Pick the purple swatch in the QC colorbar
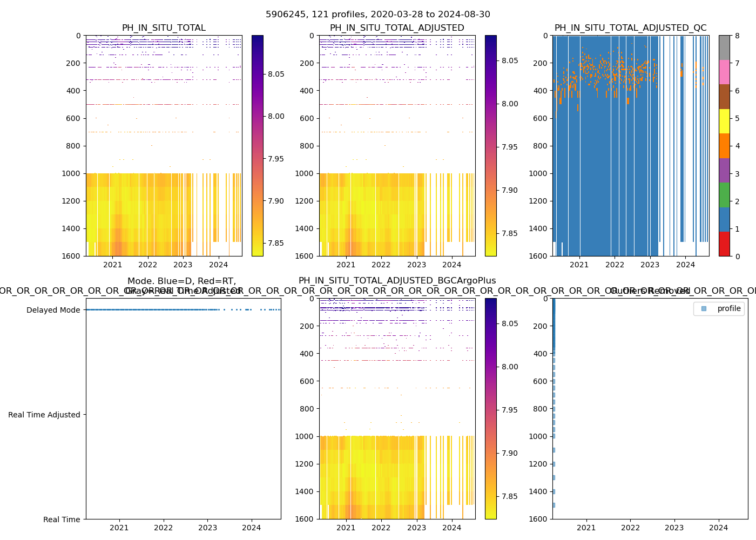This screenshot has width=756, height=540. pos(724,170)
